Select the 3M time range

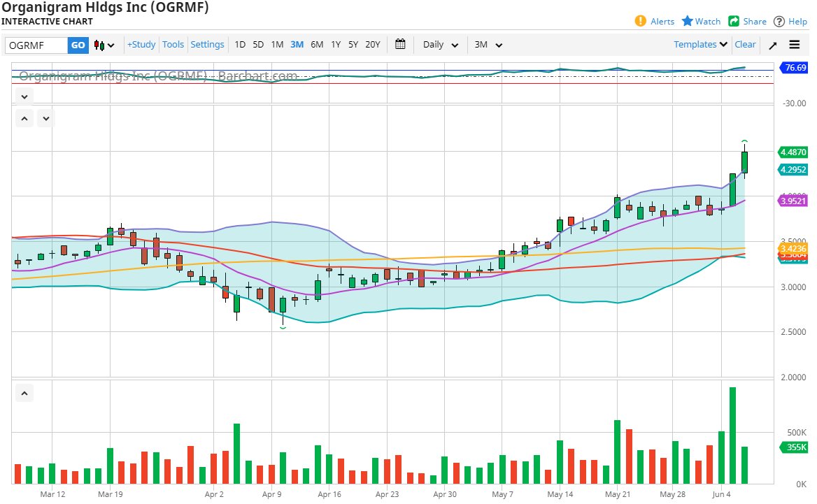point(297,45)
